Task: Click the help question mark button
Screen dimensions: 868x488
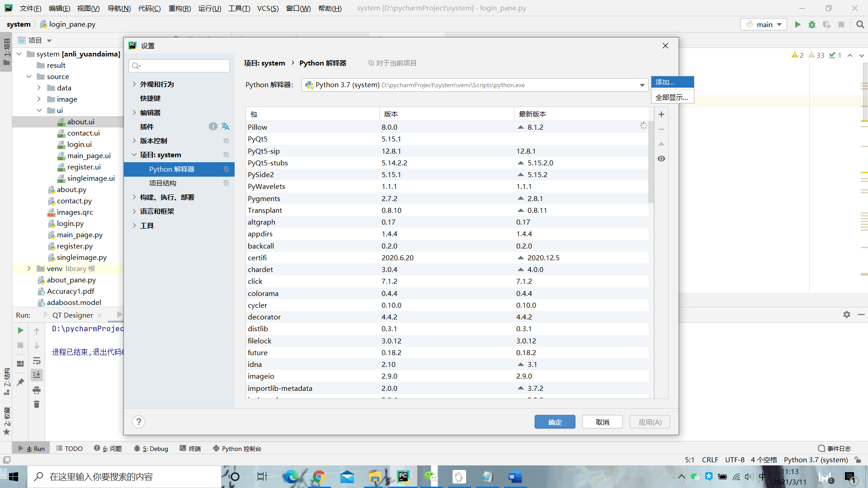Action: [138, 422]
